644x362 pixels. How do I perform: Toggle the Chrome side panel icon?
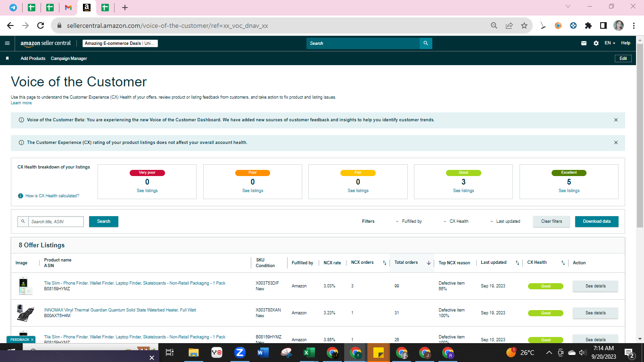pyautogui.click(x=603, y=25)
